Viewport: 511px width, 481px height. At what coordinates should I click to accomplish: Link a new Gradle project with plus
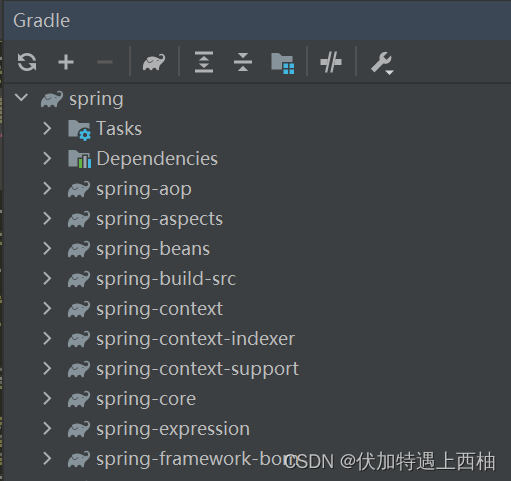point(66,62)
